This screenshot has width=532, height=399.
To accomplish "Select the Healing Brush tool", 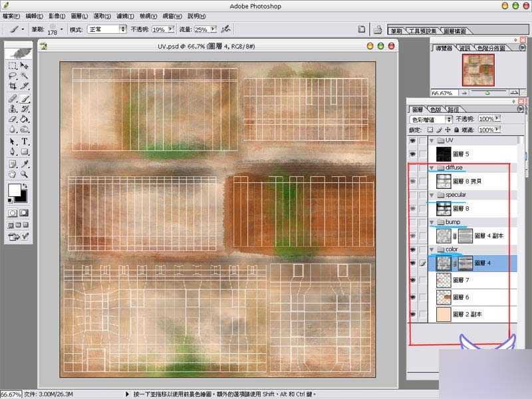I will coord(13,98).
